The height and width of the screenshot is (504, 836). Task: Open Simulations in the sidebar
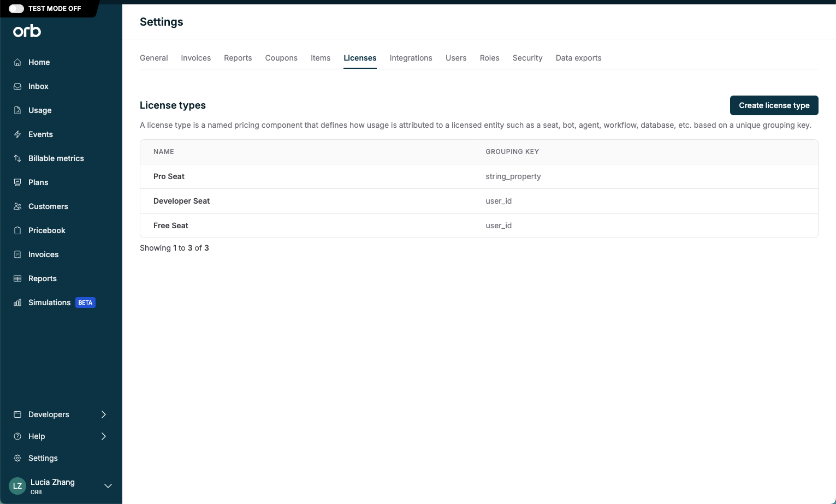coord(50,303)
